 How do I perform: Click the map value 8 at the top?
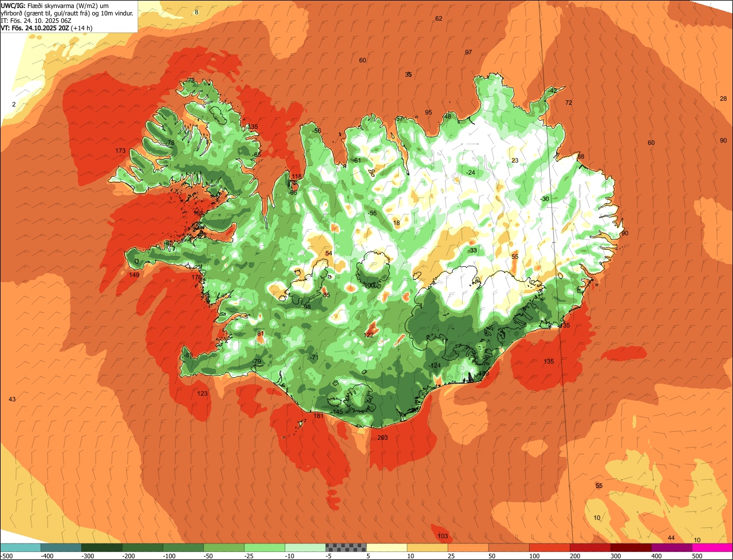(x=196, y=13)
